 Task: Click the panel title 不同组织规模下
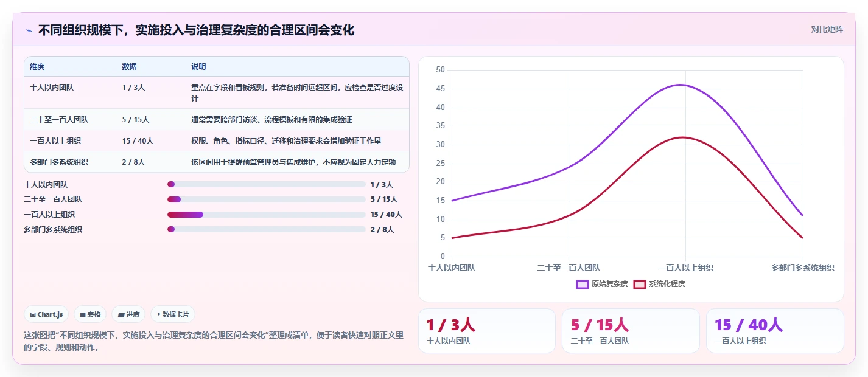pyautogui.click(x=196, y=30)
